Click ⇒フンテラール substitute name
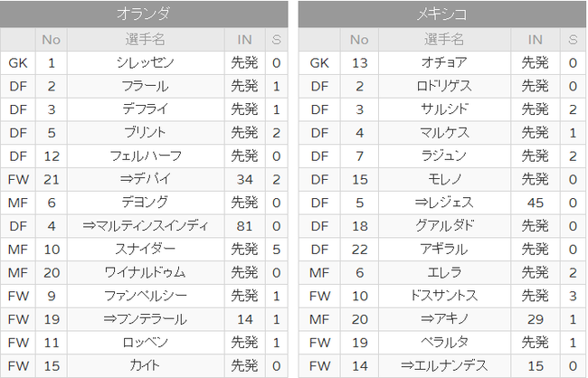588x378 pixels. [146, 318]
